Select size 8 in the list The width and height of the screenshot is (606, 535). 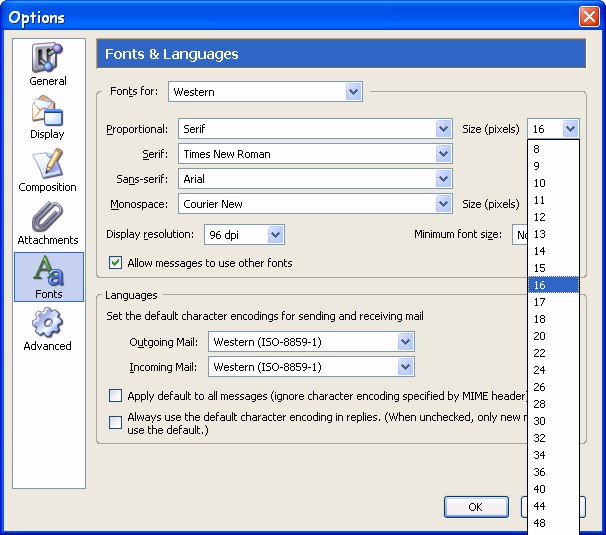click(553, 149)
